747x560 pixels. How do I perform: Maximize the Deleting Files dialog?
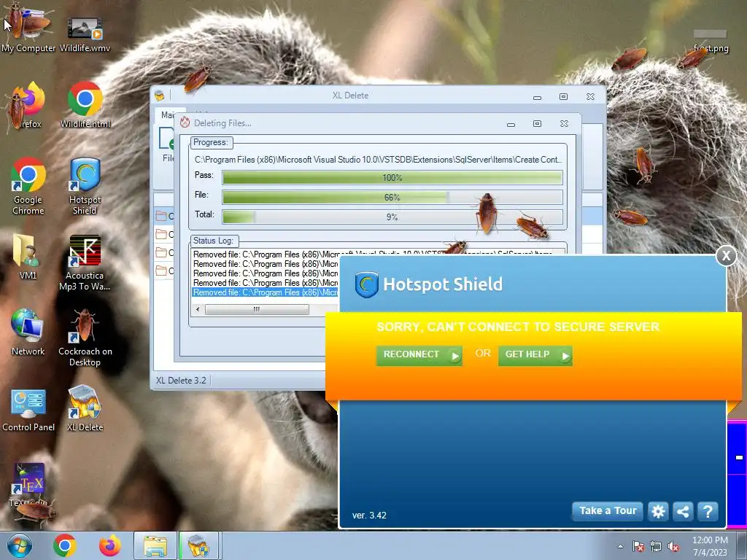[x=538, y=124]
